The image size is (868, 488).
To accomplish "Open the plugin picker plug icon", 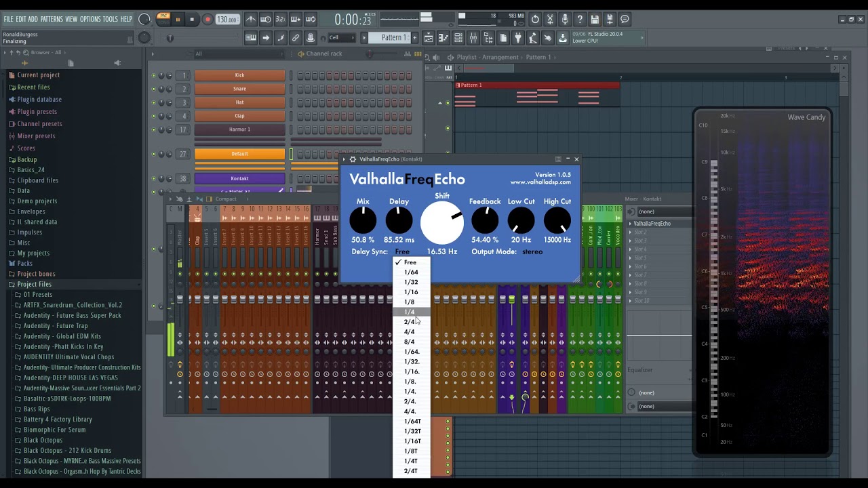I will point(518,38).
